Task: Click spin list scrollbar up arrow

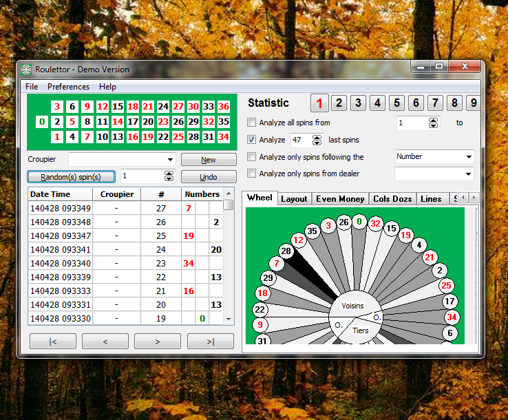Action: pyautogui.click(x=229, y=193)
